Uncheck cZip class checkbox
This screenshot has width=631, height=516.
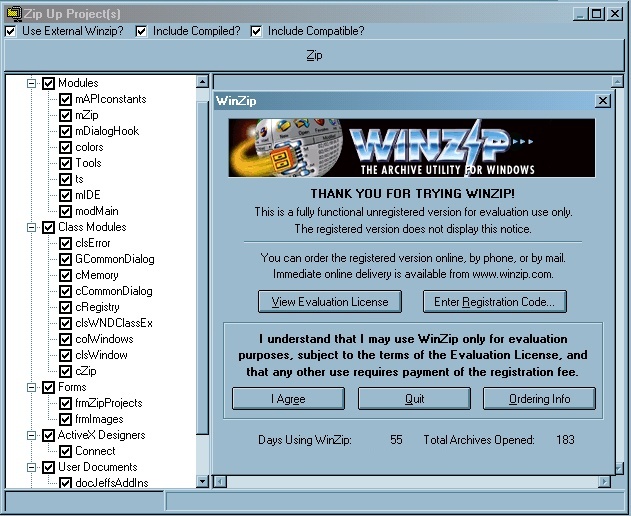tap(65, 371)
